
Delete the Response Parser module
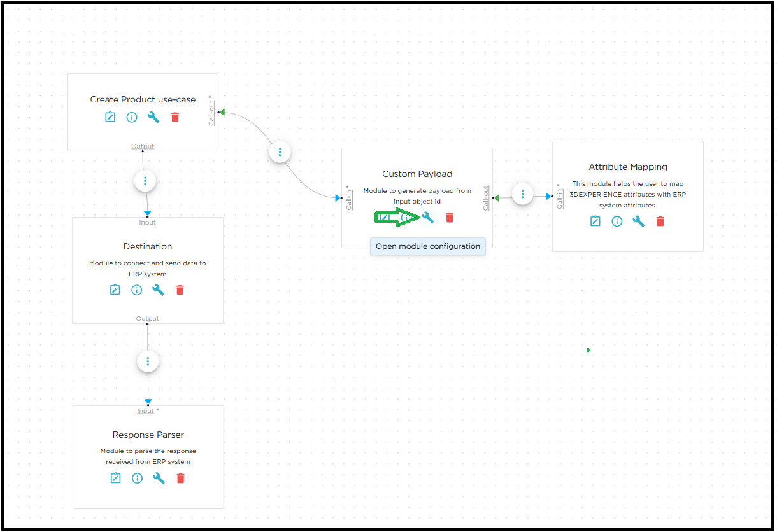(180, 479)
